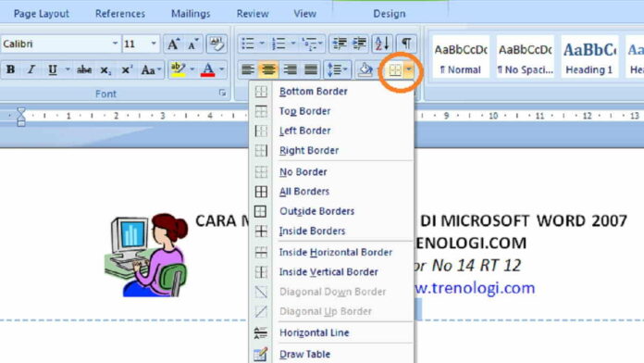Screen dimensions: 644x363
Task: Apply red font color
Action: [208, 69]
